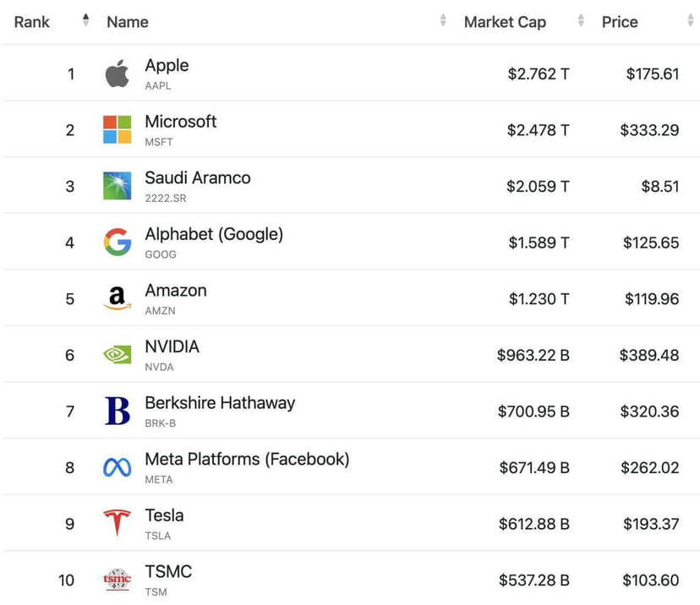
Task: Open the Meta Platforms (Facebook) link
Action: (247, 459)
